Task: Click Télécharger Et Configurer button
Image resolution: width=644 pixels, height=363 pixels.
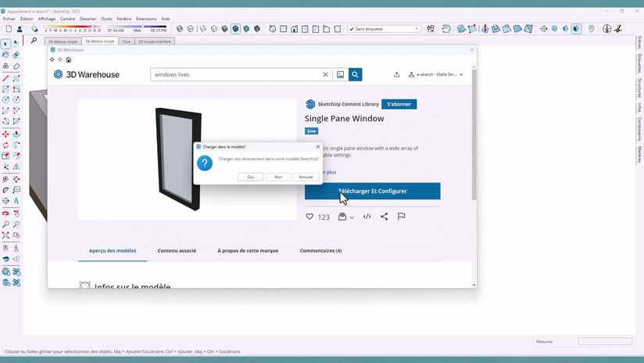Action: pyautogui.click(x=373, y=191)
